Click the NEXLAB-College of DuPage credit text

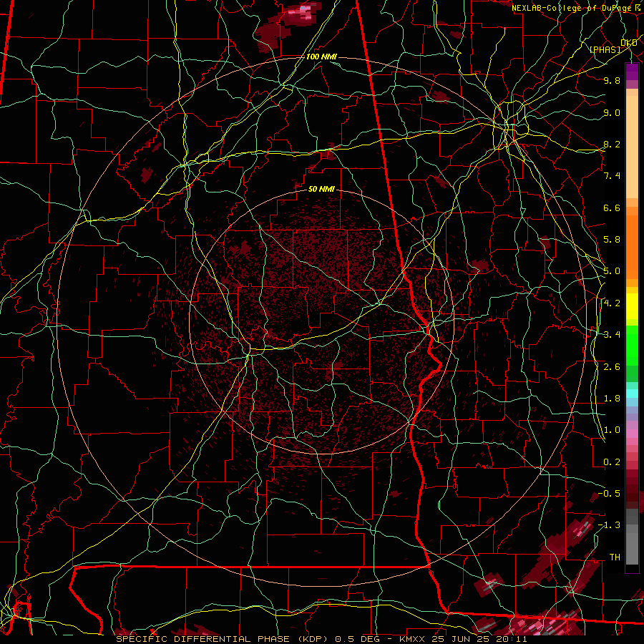(571, 8)
